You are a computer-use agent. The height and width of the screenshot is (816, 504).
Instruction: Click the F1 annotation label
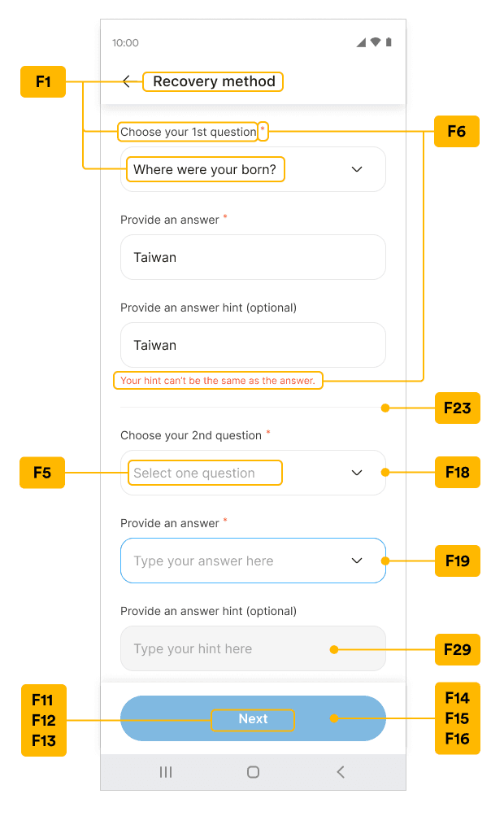pyautogui.click(x=43, y=81)
